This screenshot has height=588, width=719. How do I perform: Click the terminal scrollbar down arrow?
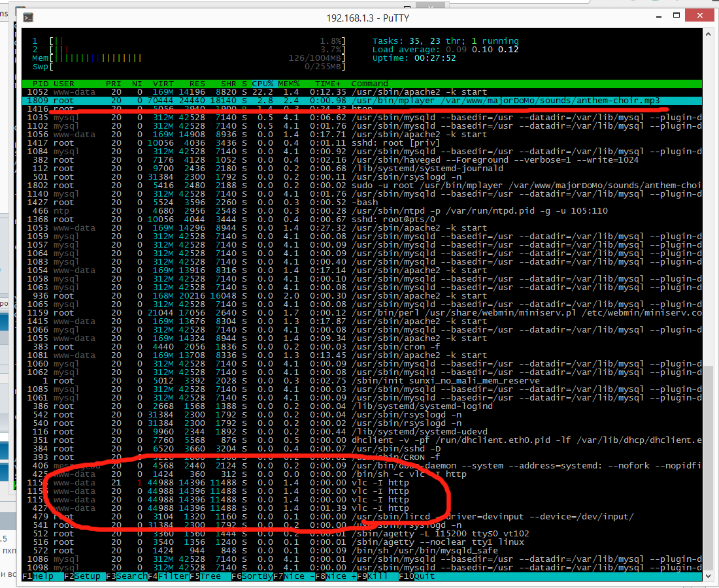708,576
